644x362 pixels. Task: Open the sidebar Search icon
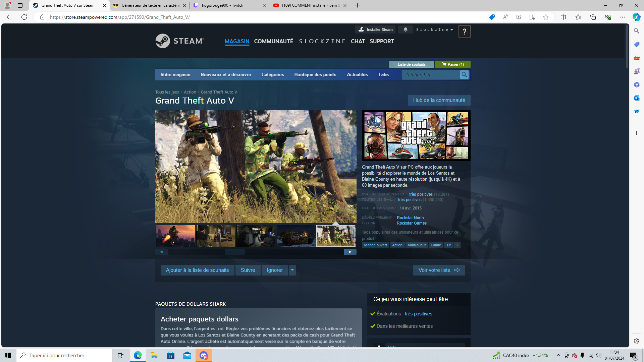(637, 31)
